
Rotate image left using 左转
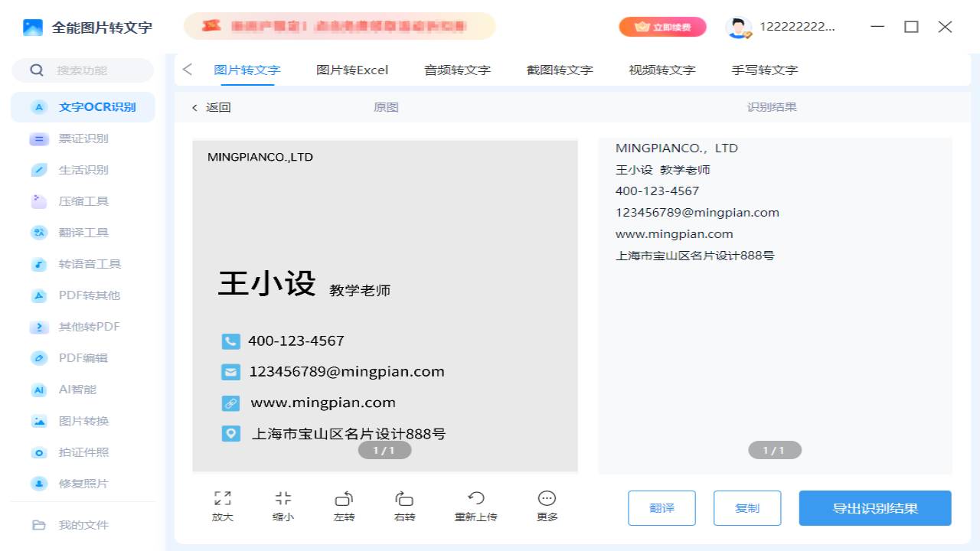pos(344,506)
